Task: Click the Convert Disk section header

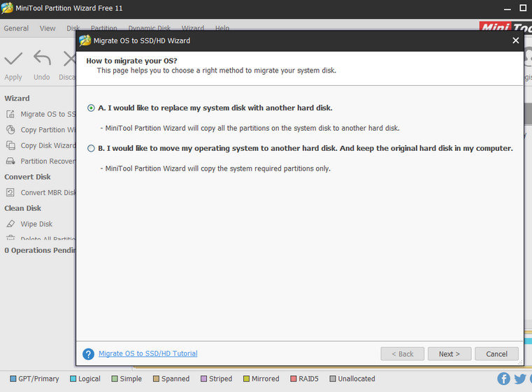Action: tap(27, 177)
